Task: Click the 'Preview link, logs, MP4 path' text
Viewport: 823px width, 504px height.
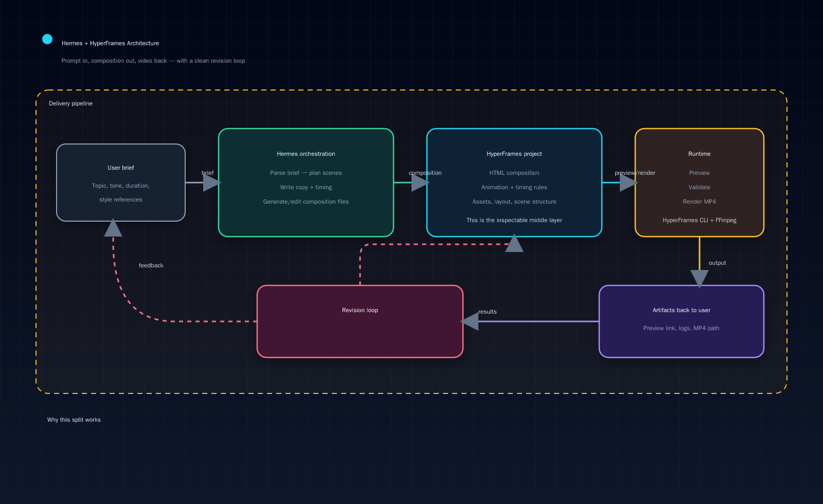Action: coord(682,328)
